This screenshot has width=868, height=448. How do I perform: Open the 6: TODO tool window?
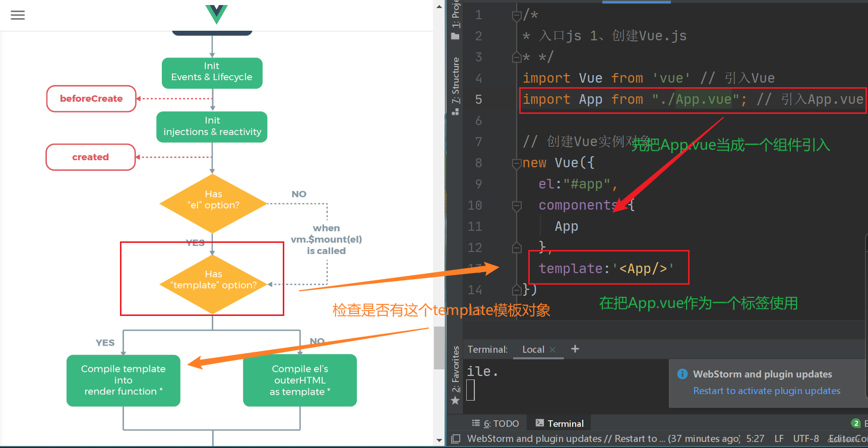501,423
